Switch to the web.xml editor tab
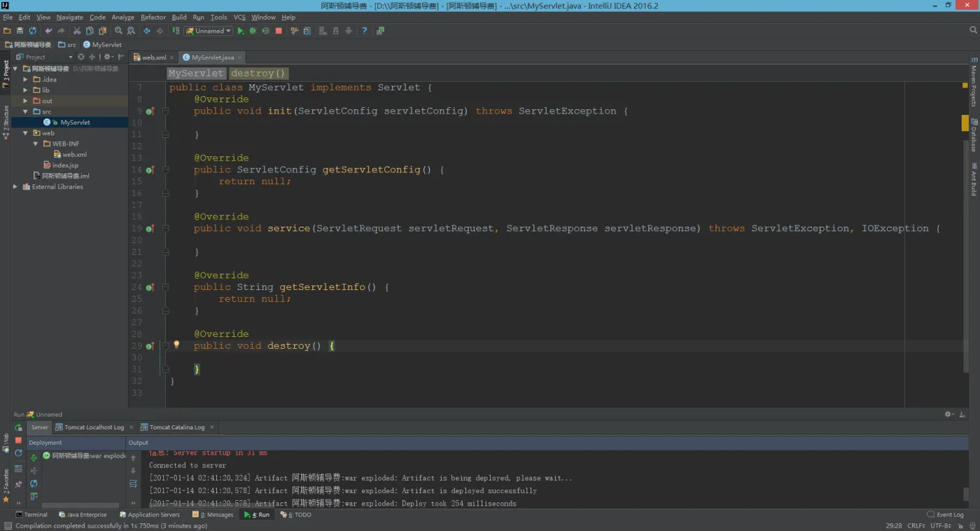Screen dimensions: 980x531 pos(154,57)
